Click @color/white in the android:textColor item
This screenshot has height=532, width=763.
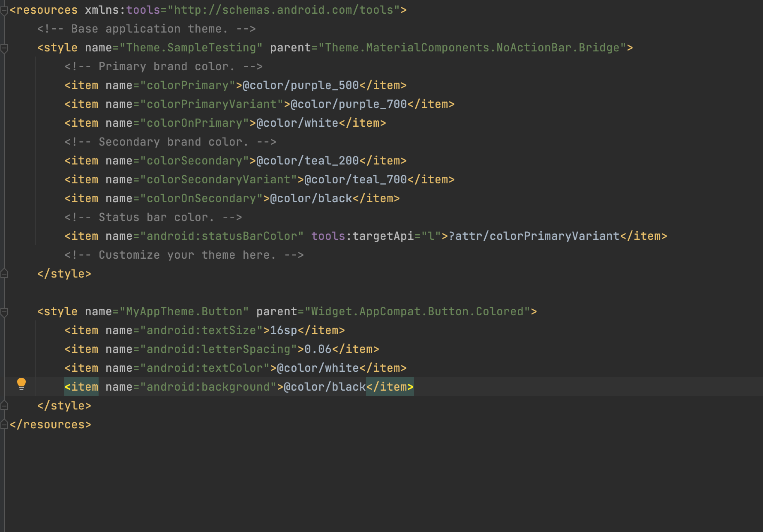coord(318,368)
